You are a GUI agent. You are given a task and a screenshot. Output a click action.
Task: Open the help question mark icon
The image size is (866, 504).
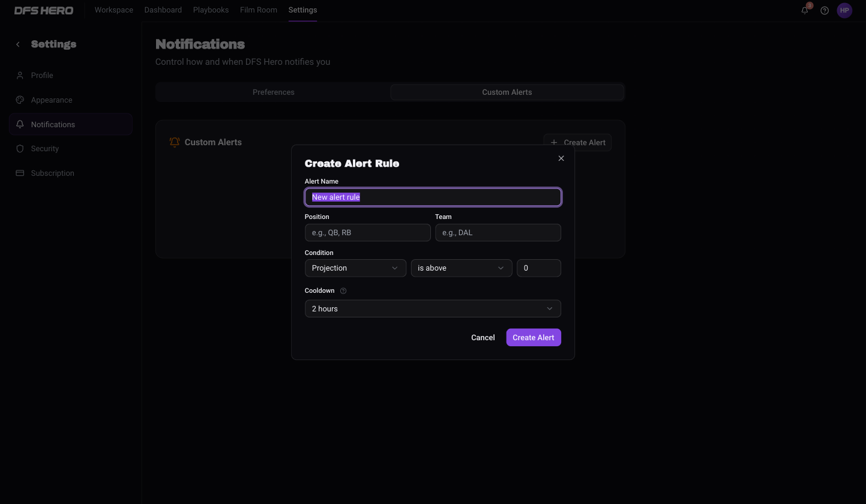(825, 10)
